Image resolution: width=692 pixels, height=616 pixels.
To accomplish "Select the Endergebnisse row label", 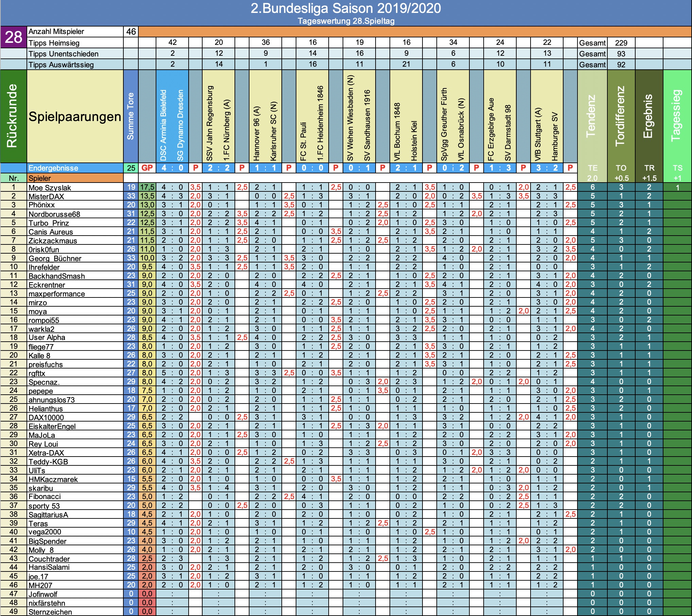I will point(75,168).
